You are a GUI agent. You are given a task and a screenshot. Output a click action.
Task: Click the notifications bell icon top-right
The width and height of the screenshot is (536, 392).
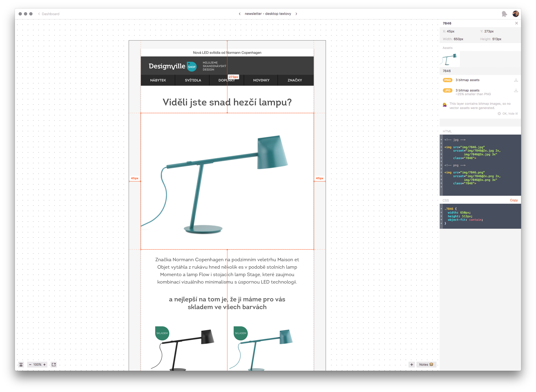504,13
